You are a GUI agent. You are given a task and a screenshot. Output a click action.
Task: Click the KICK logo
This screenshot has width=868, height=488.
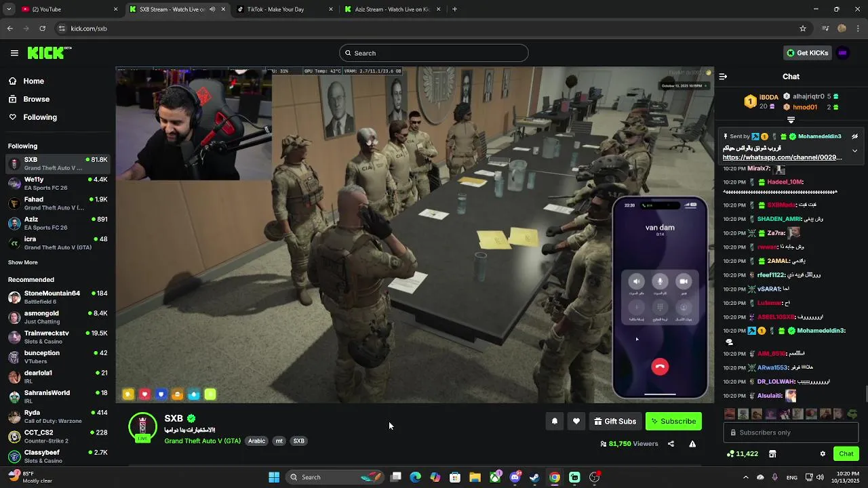coord(50,53)
